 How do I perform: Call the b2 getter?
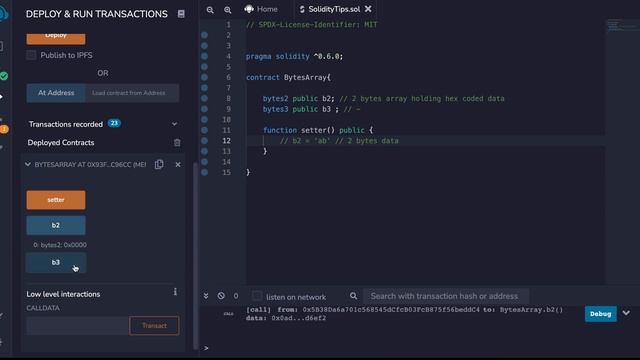[56, 225]
